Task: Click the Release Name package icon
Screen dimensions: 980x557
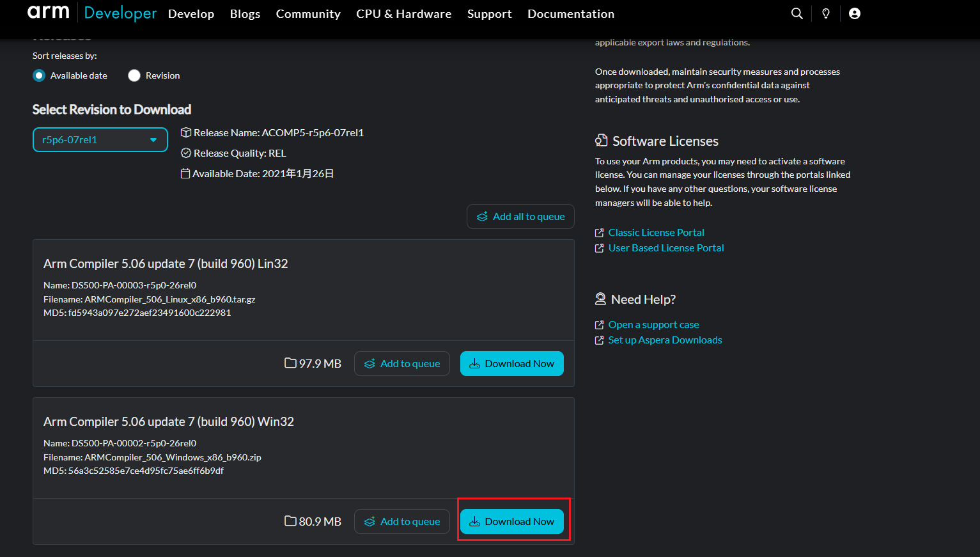Action: [186, 132]
